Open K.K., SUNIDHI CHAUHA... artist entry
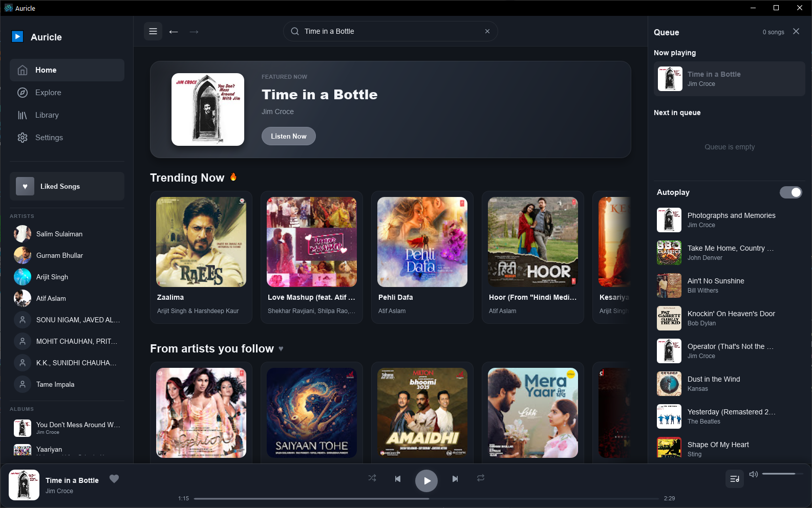 pyautogui.click(x=67, y=363)
